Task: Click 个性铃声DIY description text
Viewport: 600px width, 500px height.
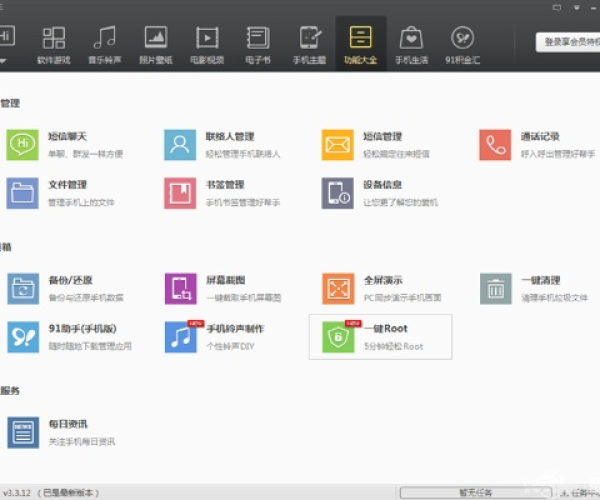Action: pos(230,346)
